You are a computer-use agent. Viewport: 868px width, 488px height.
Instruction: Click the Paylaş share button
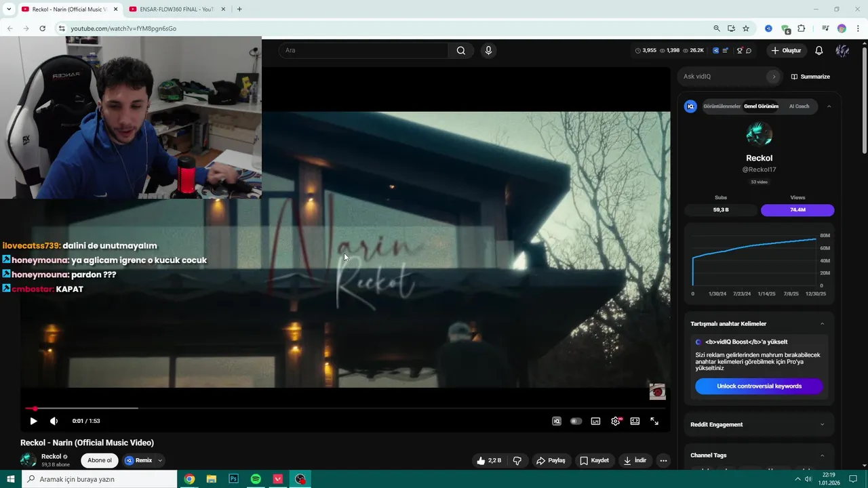coord(551,460)
